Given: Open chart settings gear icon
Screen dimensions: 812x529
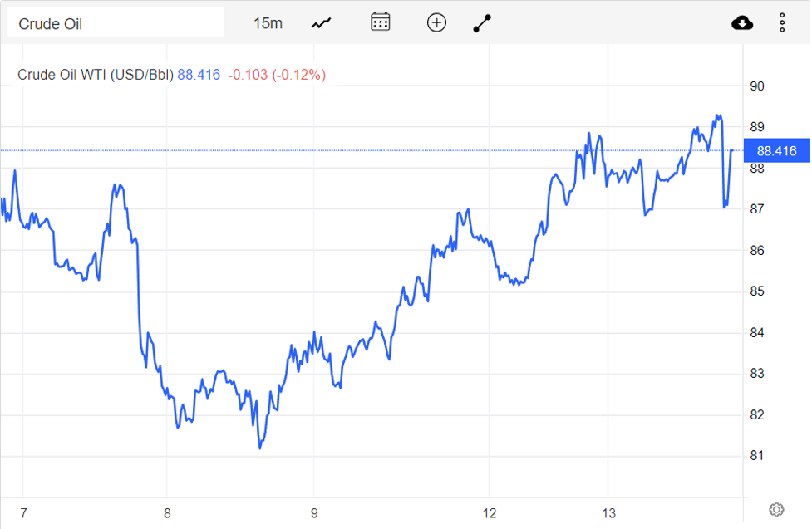Looking at the screenshot, I should tap(776, 509).
